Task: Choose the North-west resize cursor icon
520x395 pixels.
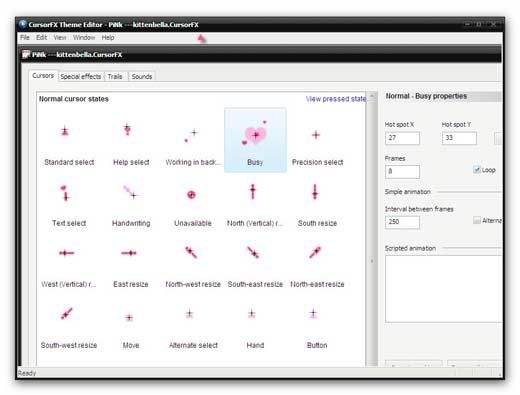Action: point(191,252)
